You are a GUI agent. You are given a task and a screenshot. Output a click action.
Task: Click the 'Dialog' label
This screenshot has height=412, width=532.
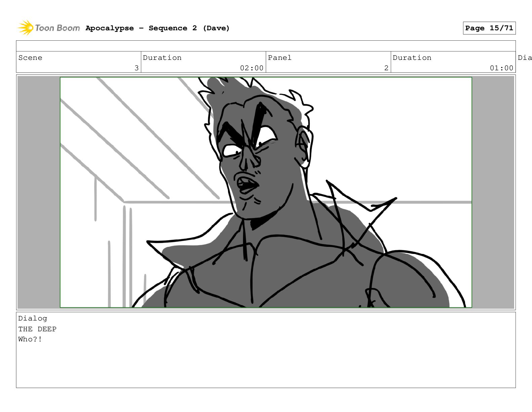33,319
